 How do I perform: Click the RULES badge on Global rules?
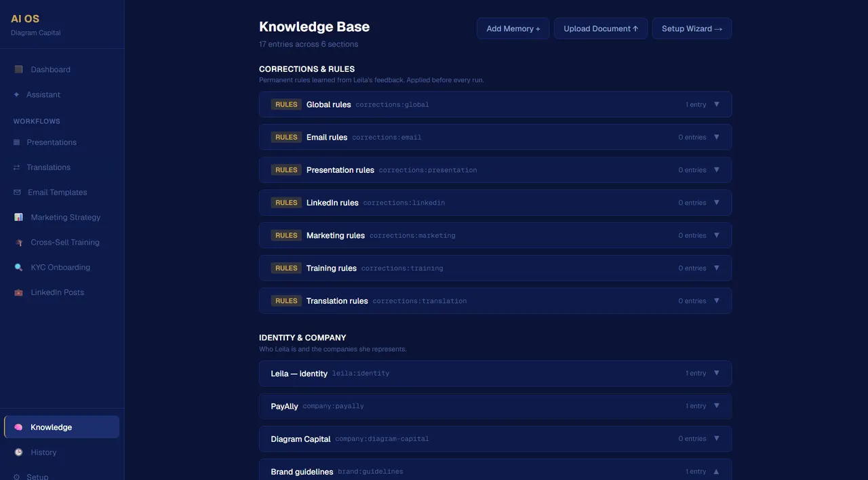click(286, 104)
